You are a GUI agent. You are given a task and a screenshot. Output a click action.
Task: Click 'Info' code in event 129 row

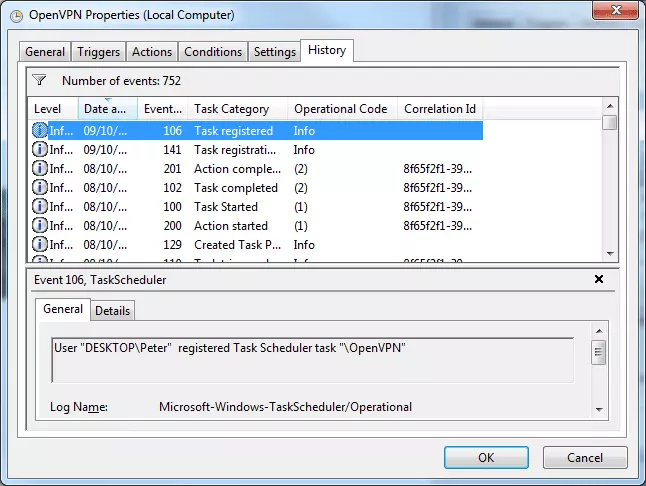point(304,244)
